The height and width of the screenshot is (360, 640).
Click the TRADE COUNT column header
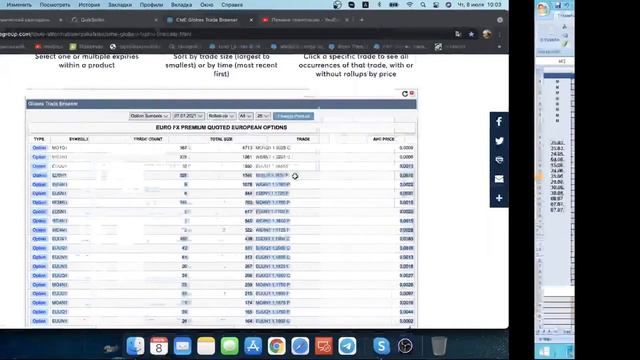click(148, 139)
